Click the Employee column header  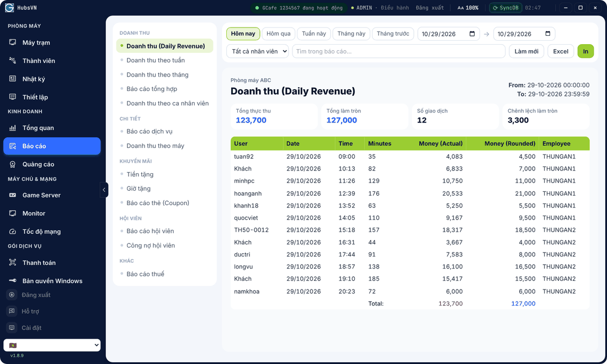pyautogui.click(x=564, y=143)
